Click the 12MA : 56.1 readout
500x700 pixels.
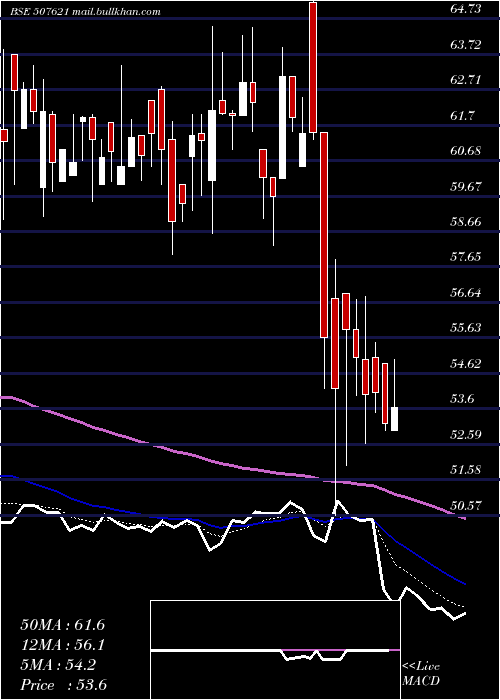click(63, 645)
